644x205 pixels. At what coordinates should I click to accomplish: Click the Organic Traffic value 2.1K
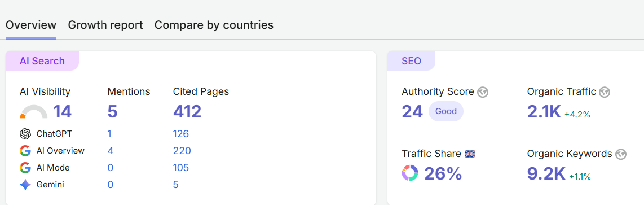(544, 112)
